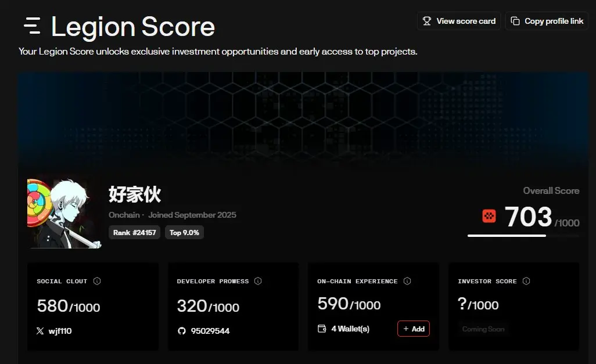The image size is (596, 364).
Task: Show info for On-Chain Experience
Action: click(x=407, y=281)
